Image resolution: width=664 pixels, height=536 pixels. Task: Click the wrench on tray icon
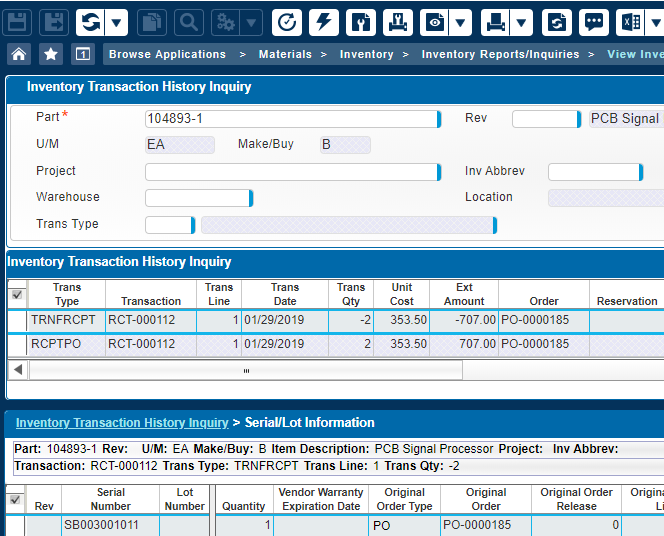[398, 22]
